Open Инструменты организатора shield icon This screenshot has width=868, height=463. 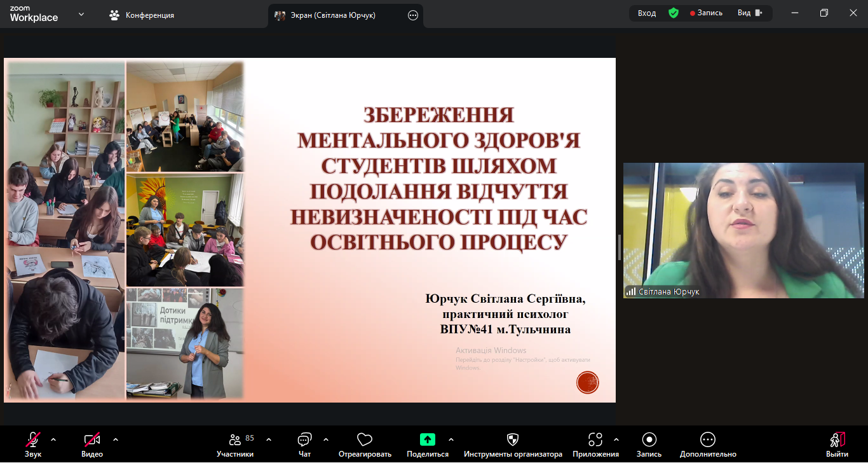(x=513, y=440)
